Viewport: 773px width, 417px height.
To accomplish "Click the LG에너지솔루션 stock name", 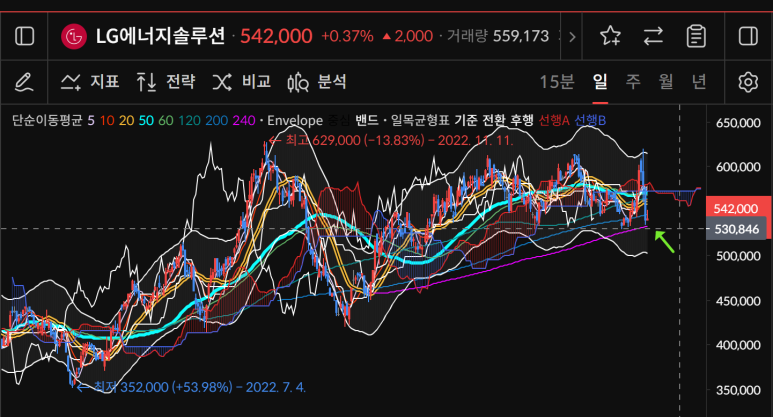I will pyautogui.click(x=160, y=36).
